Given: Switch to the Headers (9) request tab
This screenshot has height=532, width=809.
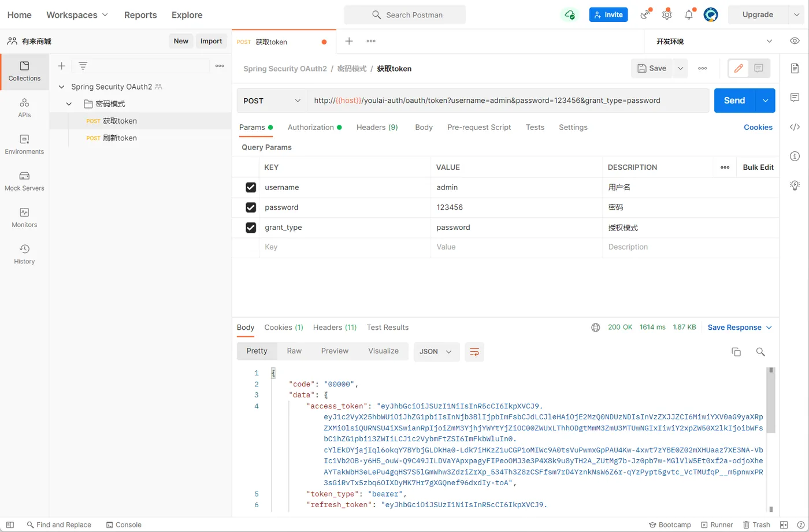Looking at the screenshot, I should [x=377, y=127].
